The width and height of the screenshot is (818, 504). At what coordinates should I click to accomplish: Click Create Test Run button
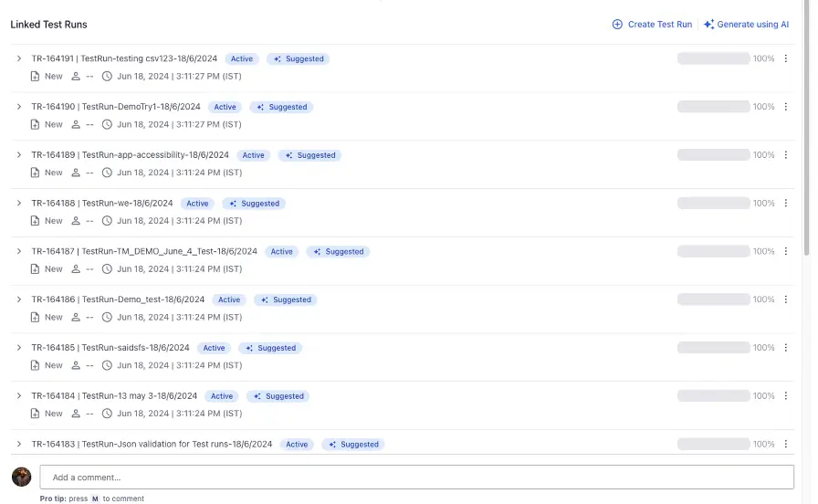[652, 25]
